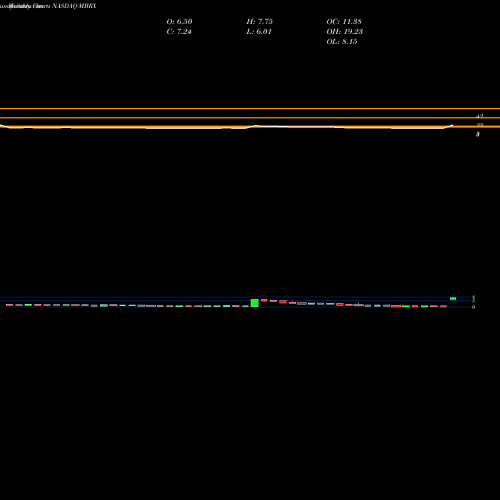Select the low value L: 6.01

tap(259, 31)
